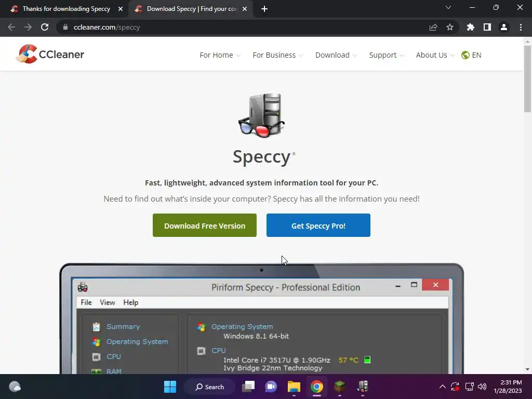Screen dimensions: 532x399
Task: Select the Download Speccy tab
Action: 192,9
